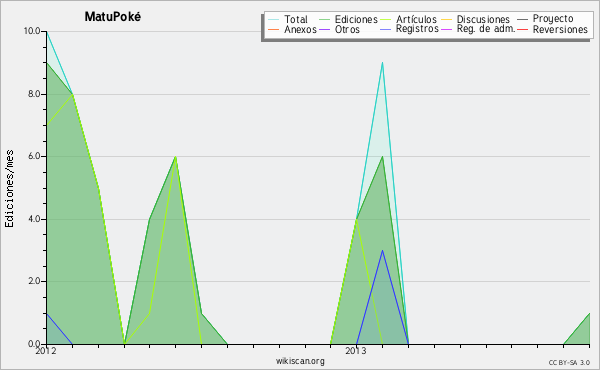Click the green peak at 6 in mid-2012
This screenshot has height=370, width=600.
pyautogui.click(x=175, y=157)
